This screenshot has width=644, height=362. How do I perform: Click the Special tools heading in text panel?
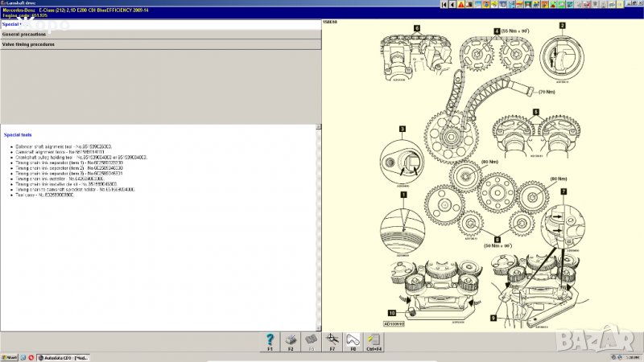(x=18, y=134)
